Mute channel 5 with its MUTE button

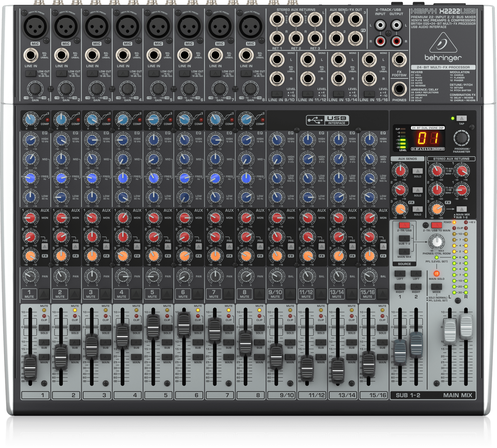(x=167, y=294)
